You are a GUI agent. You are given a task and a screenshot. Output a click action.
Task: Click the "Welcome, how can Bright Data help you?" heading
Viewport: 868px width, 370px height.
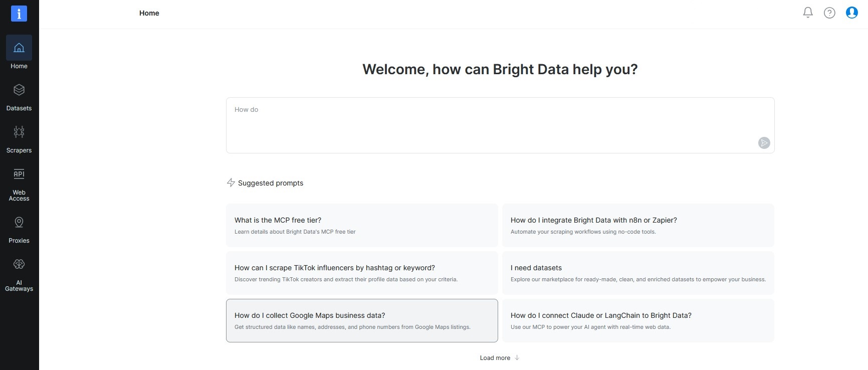[500, 69]
